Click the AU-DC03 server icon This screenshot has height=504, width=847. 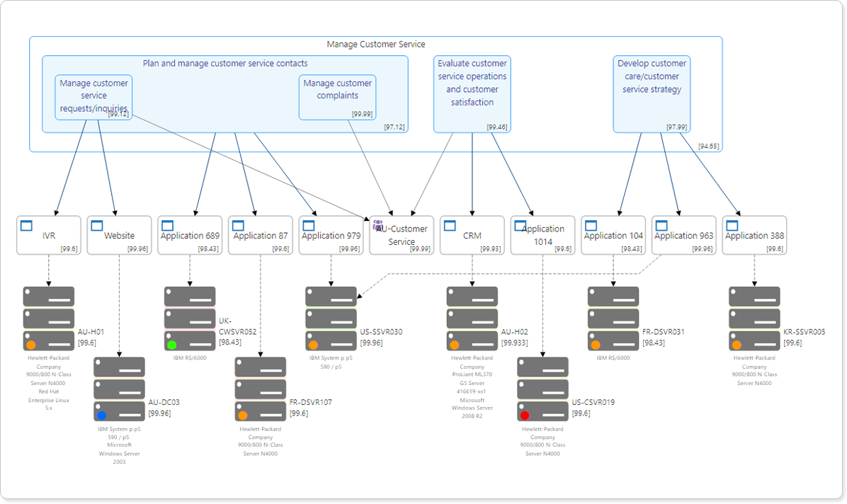point(119,388)
